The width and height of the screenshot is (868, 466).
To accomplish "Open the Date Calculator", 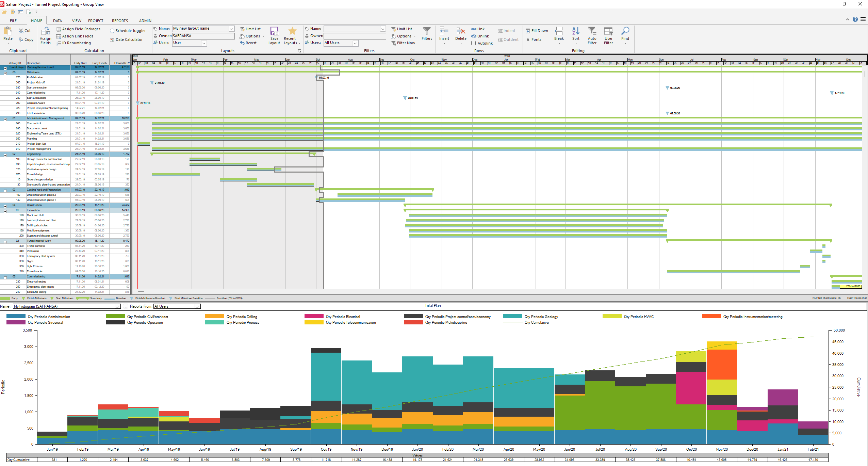I will [x=127, y=39].
